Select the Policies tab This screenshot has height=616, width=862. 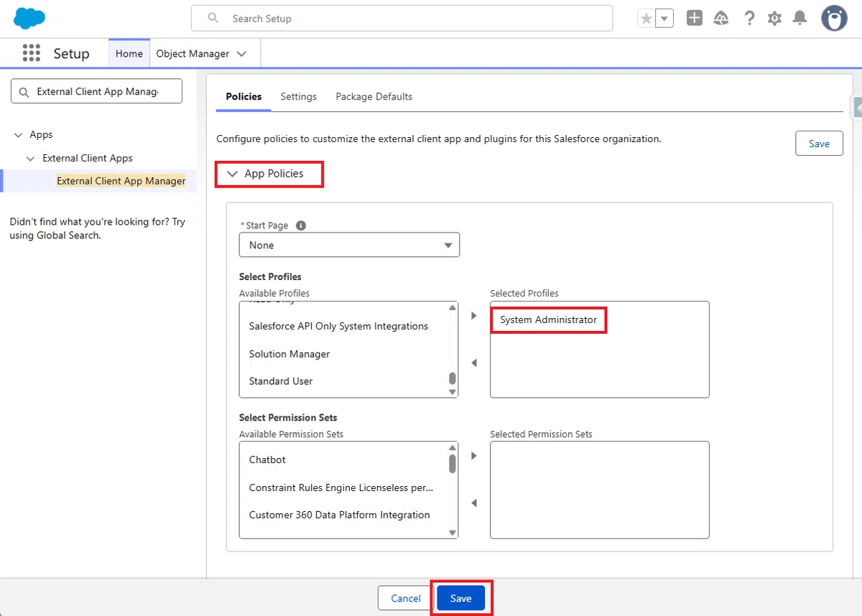tap(244, 96)
